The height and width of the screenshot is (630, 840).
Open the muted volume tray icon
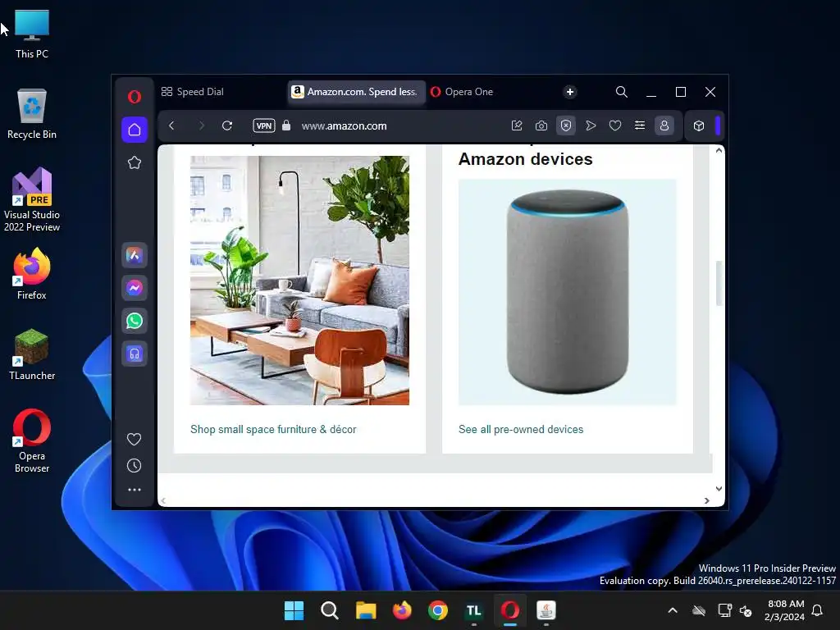click(x=746, y=610)
